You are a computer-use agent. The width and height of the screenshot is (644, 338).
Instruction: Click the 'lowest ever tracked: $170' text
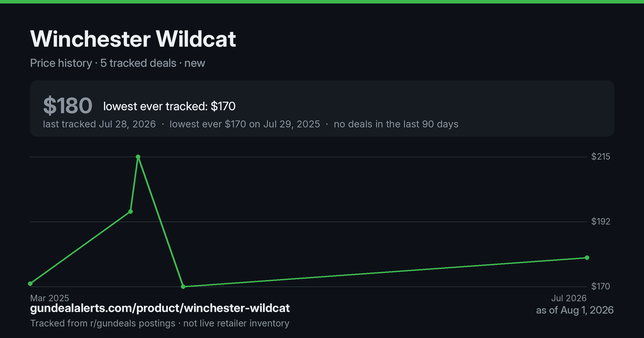point(169,106)
